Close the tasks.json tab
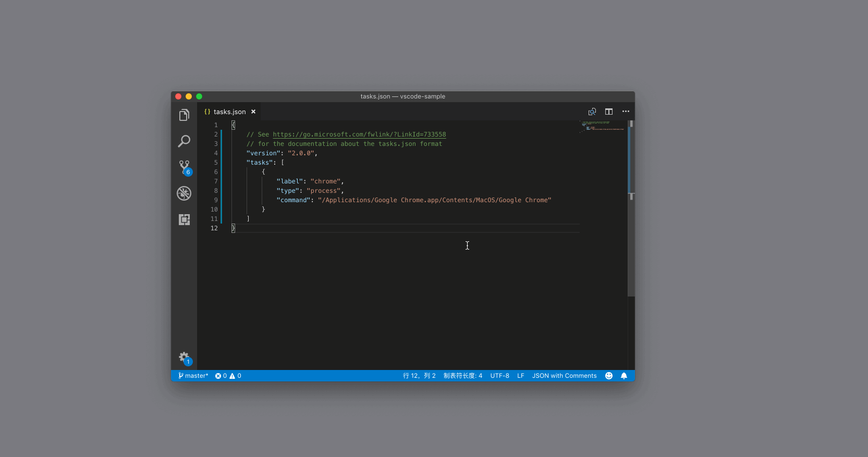Viewport: 868px width, 457px height. tap(253, 112)
